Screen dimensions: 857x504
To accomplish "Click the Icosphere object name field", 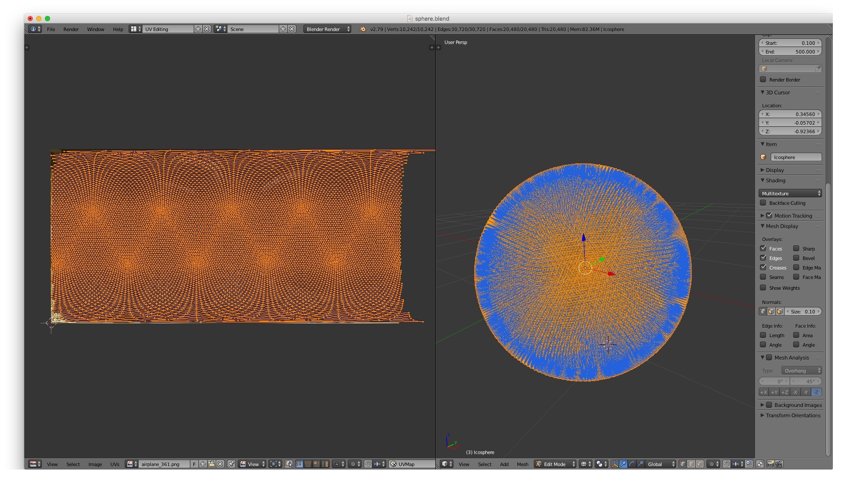I will 796,157.
